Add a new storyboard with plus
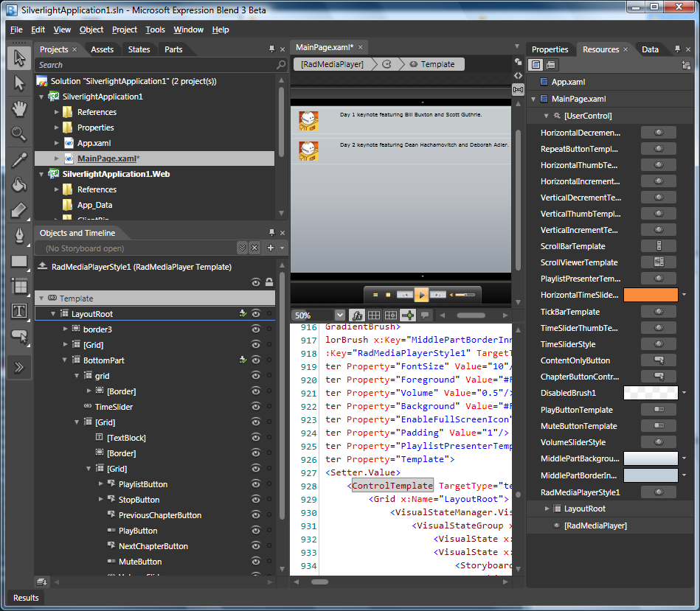This screenshot has width=700, height=611. click(271, 248)
